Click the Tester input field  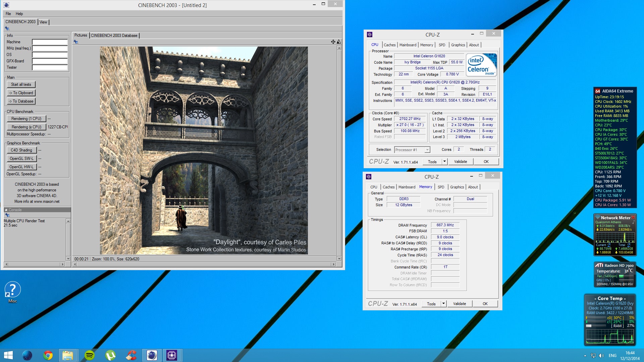pyautogui.click(x=50, y=67)
